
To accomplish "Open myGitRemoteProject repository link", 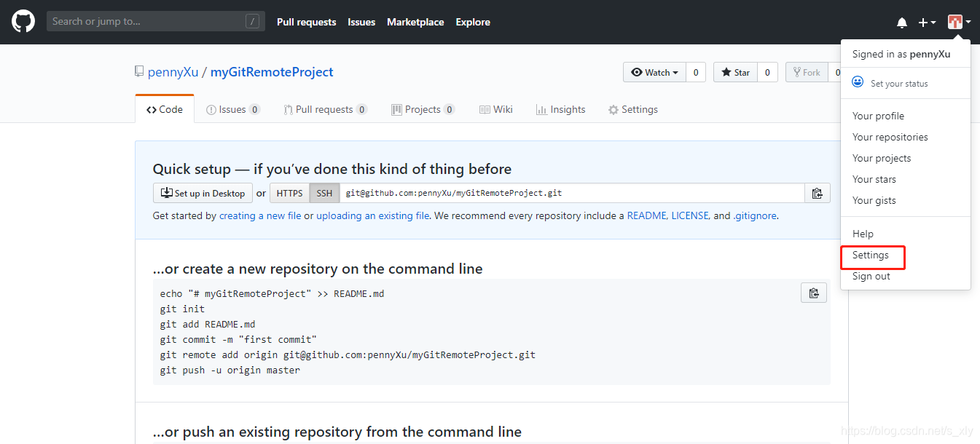I will point(272,72).
